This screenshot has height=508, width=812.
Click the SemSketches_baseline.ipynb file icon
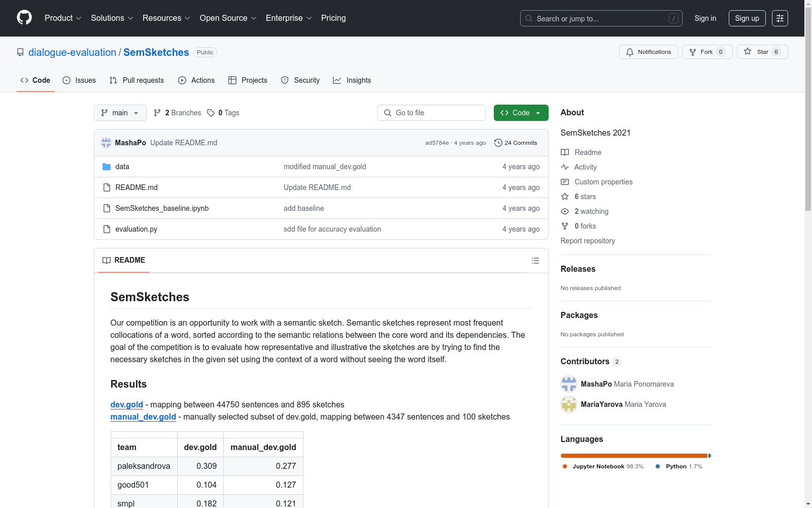107,208
